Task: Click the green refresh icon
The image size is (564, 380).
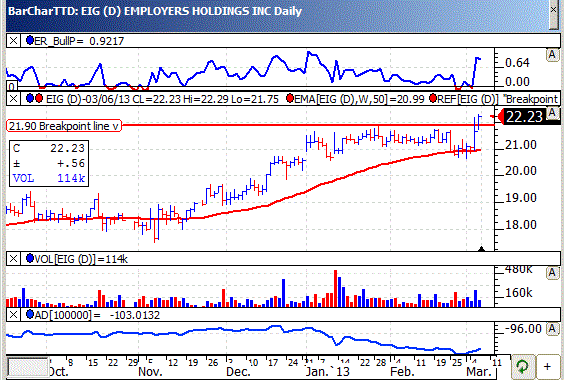Action: click(x=522, y=367)
